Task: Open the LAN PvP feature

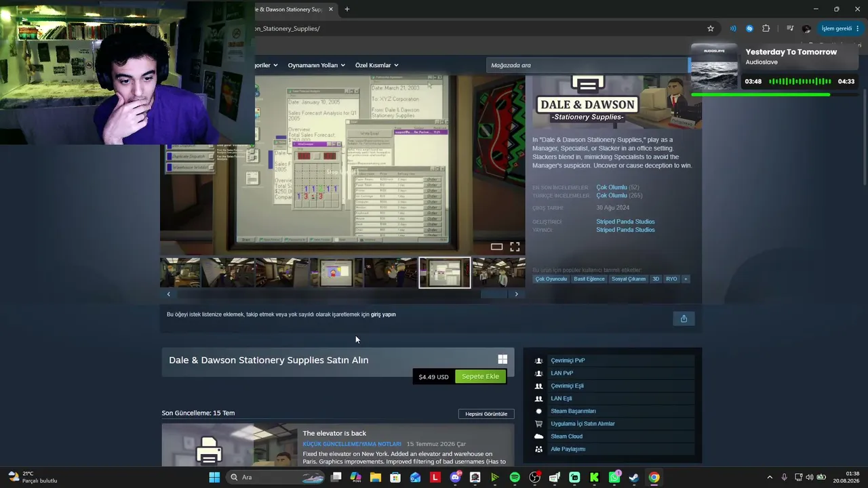Action: tap(562, 373)
